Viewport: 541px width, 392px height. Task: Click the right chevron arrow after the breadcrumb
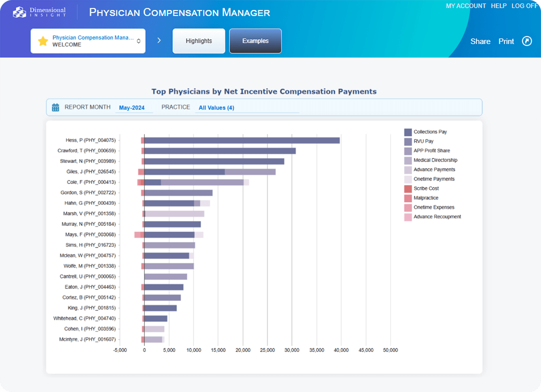pyautogui.click(x=159, y=40)
